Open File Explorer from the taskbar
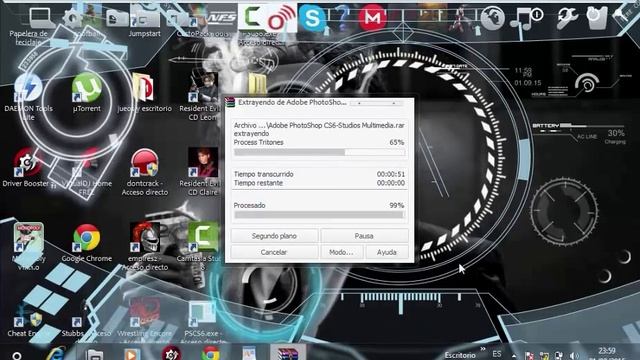Screen dimensions: 640x360 [x=95, y=354]
